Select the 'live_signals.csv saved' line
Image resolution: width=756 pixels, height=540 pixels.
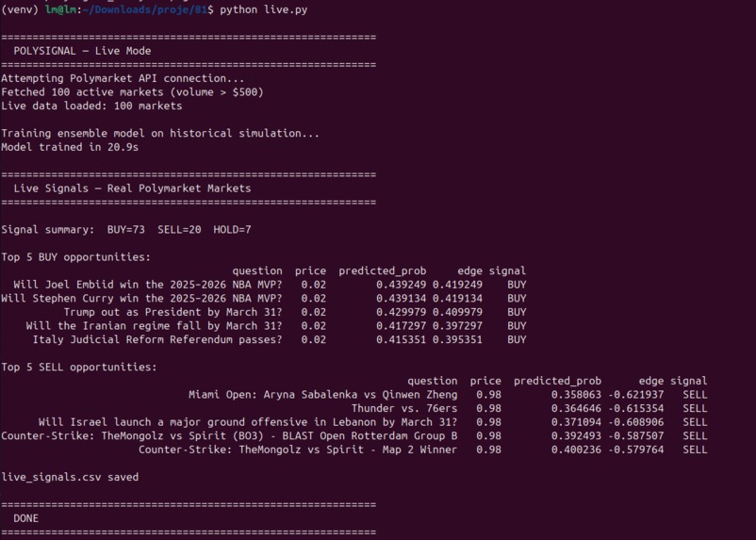click(x=70, y=477)
